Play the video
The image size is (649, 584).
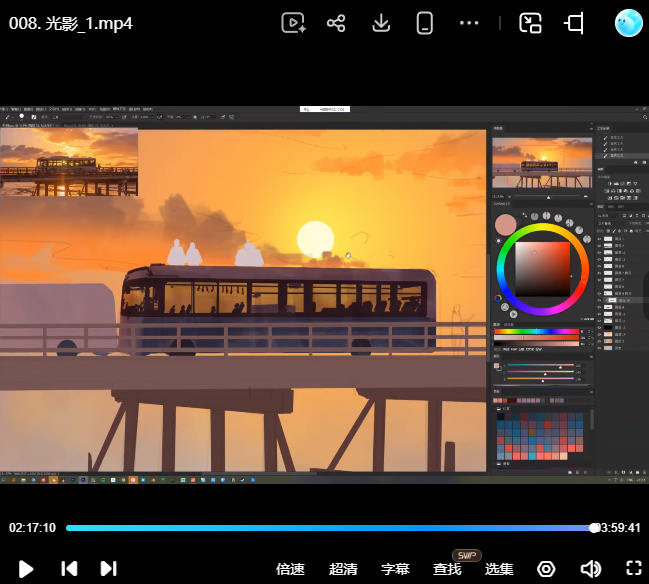(26, 569)
